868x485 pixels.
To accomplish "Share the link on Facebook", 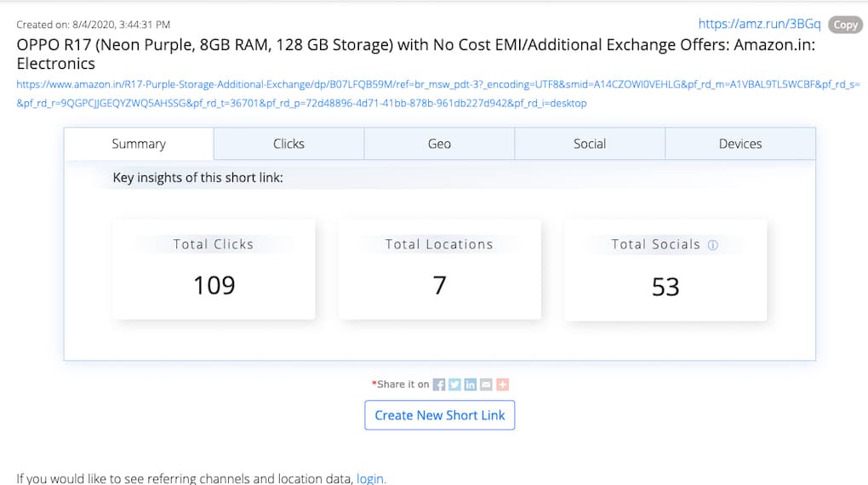I will click(439, 385).
